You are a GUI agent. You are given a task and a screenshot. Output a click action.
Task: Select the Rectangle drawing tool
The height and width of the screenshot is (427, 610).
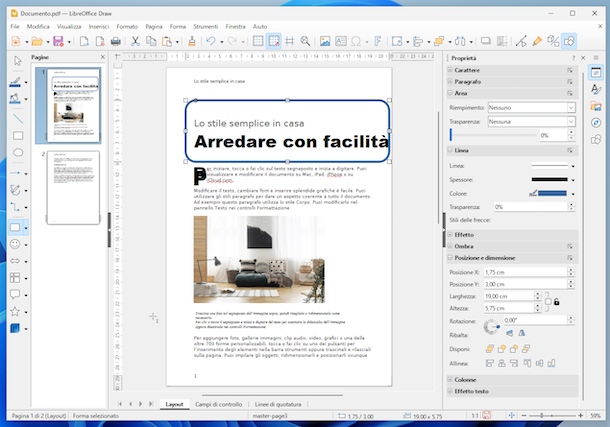[17, 134]
